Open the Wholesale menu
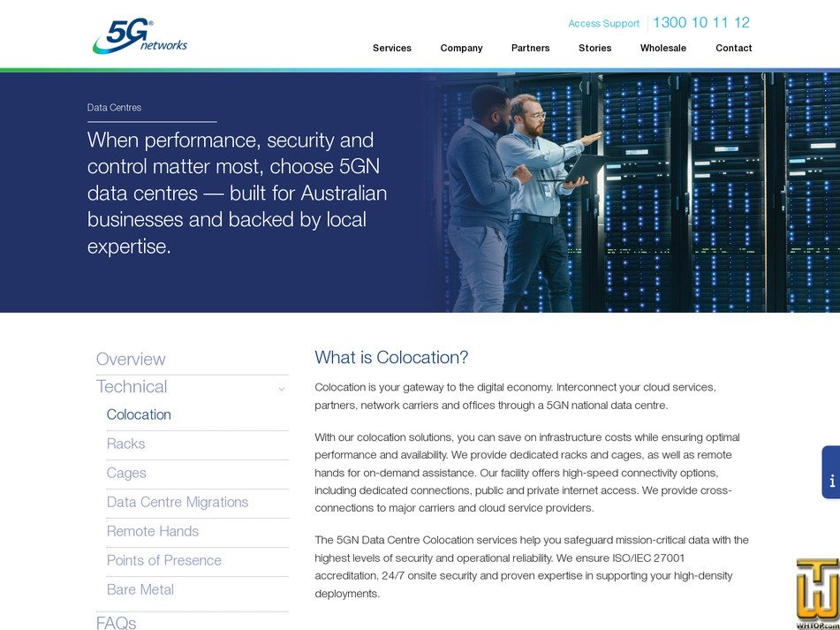This screenshot has width=840, height=630. point(662,49)
